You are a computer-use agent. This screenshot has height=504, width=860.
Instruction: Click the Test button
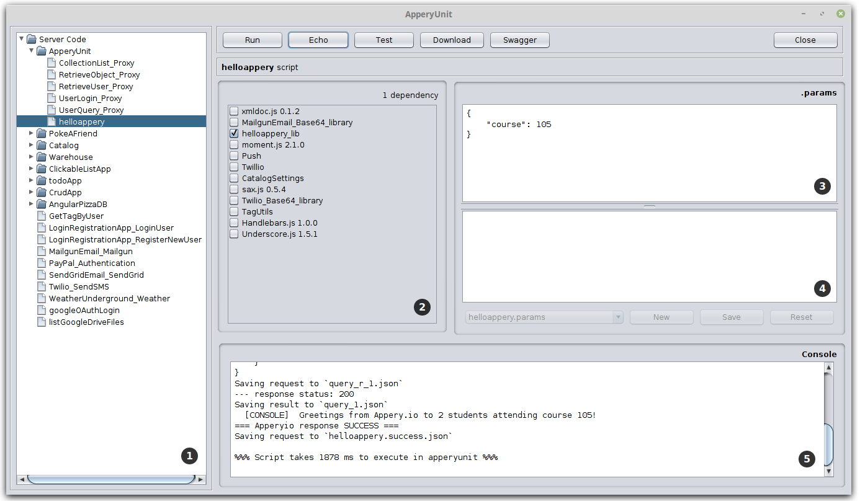pos(384,40)
